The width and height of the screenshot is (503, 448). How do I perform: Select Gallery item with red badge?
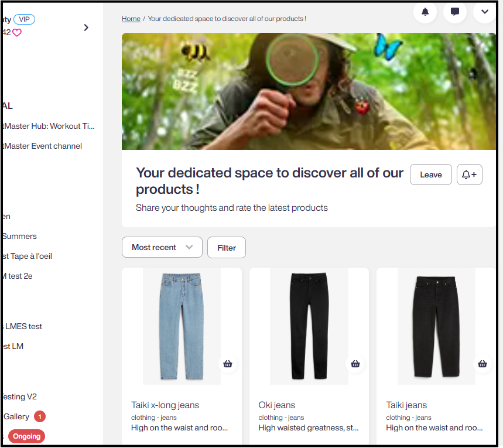(18, 416)
